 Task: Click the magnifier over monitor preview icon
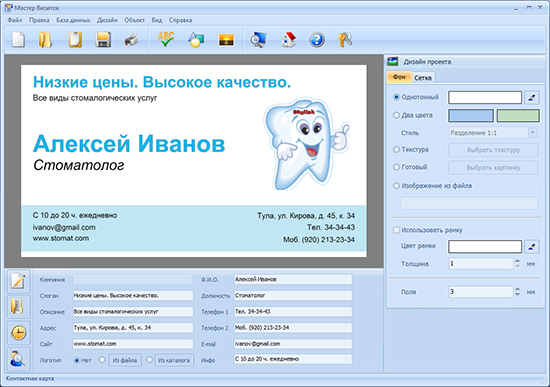click(259, 39)
